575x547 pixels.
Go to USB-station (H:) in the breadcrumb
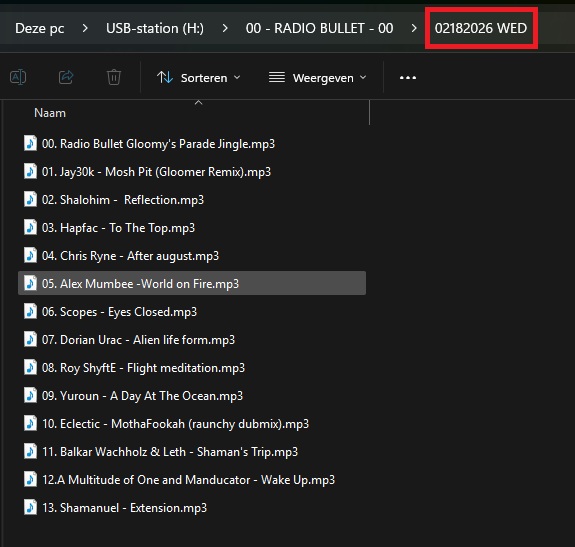tap(155, 28)
